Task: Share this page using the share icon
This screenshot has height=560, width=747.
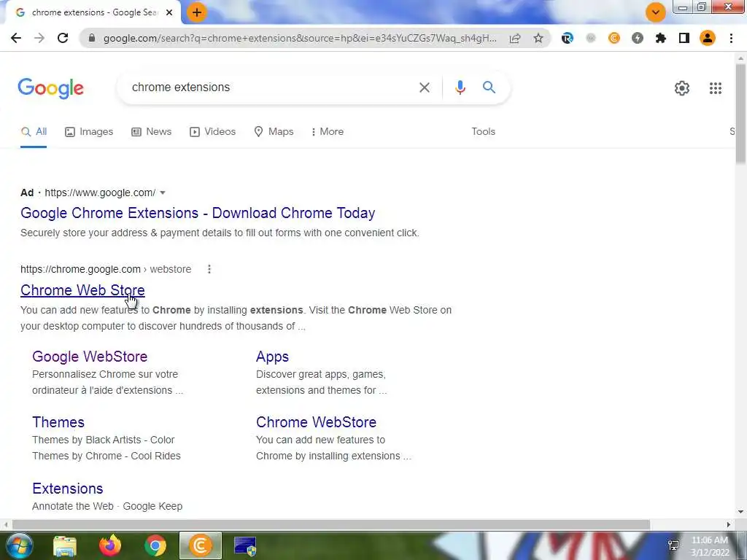Action: (515, 38)
